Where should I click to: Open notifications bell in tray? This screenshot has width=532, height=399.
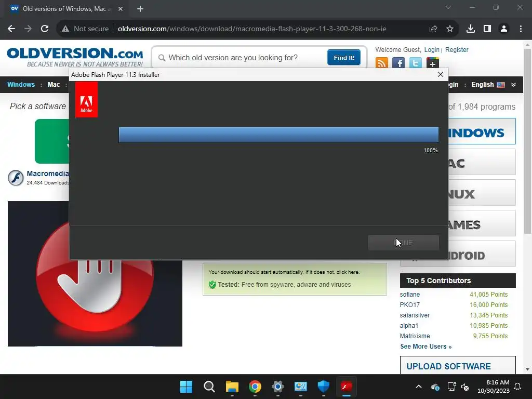pyautogui.click(x=517, y=387)
